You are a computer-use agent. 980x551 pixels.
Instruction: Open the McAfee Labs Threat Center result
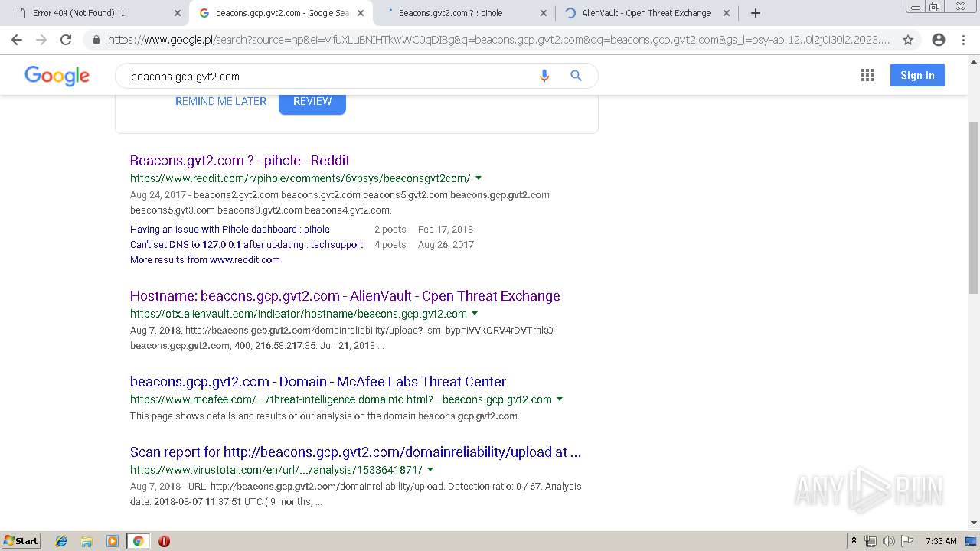318,381
